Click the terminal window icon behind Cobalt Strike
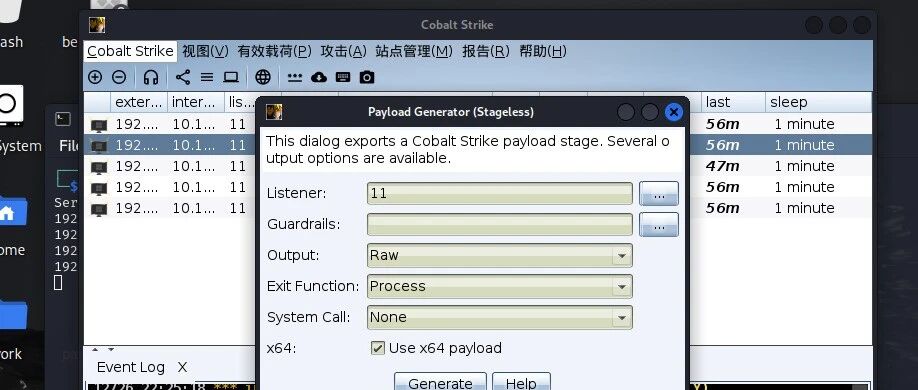Image resolution: width=918 pixels, height=390 pixels. coord(63,119)
